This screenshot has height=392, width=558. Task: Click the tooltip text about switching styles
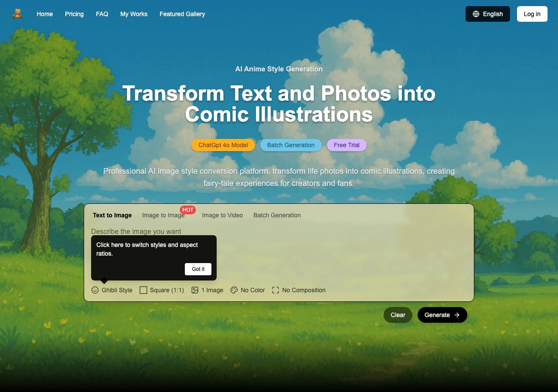click(x=147, y=249)
